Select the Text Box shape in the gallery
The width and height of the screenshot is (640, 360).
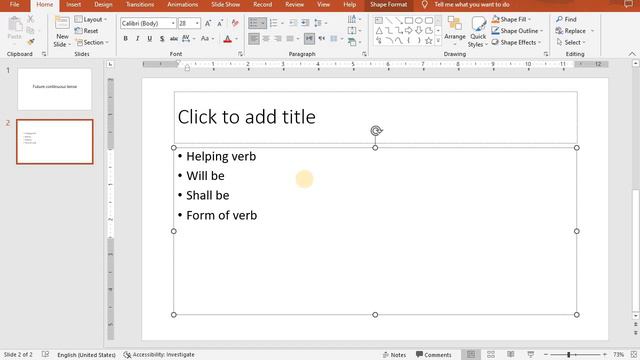pos(379,20)
